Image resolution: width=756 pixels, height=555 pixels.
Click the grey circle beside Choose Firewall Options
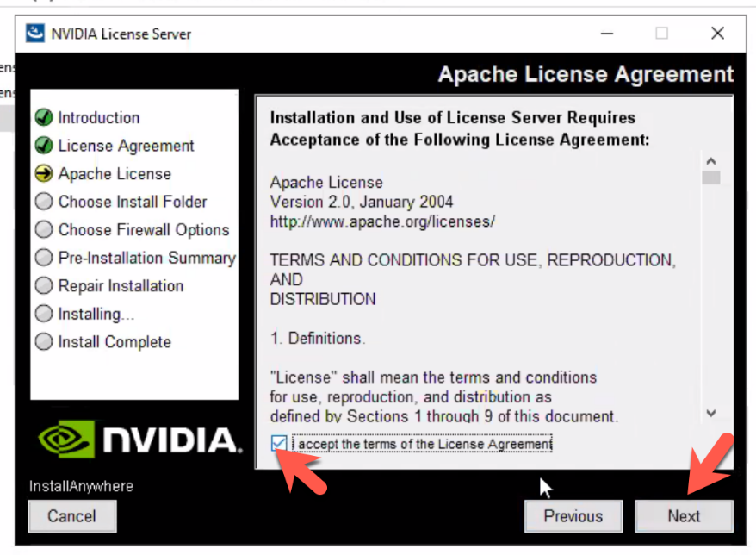(44, 230)
